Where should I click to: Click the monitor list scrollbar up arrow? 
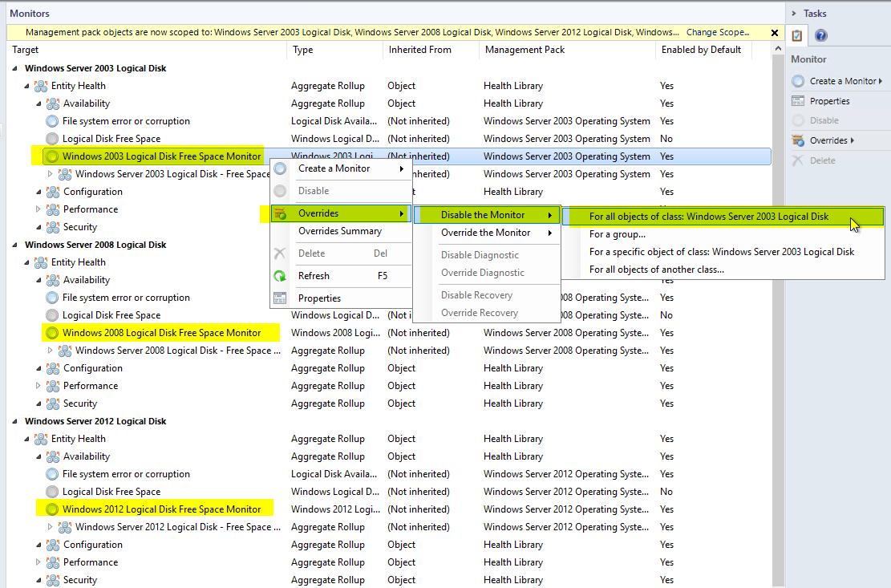tap(778, 49)
